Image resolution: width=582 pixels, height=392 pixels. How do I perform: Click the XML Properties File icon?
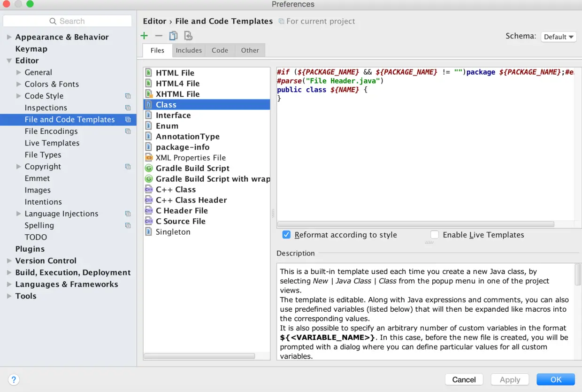149,158
